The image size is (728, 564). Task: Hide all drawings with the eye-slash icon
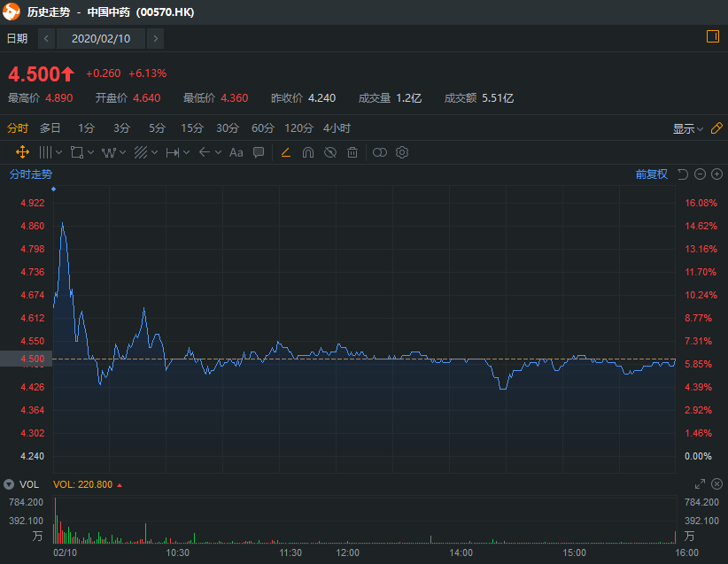click(330, 152)
